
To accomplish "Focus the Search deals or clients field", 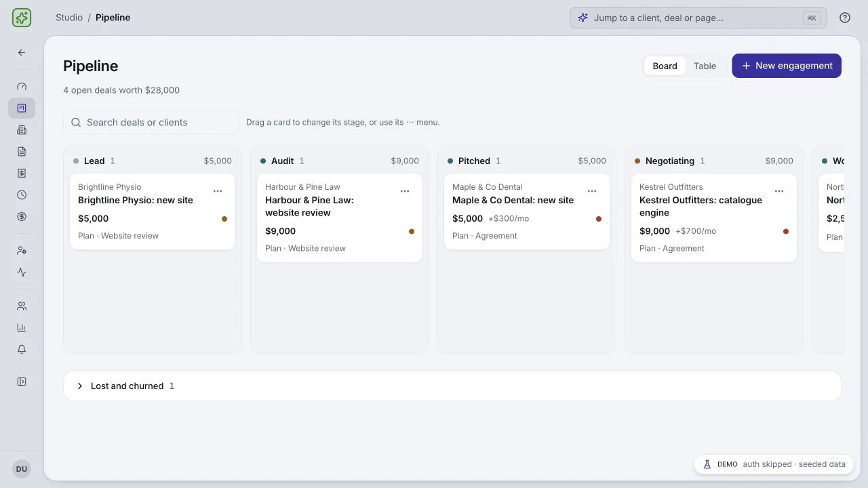I will coord(151,123).
